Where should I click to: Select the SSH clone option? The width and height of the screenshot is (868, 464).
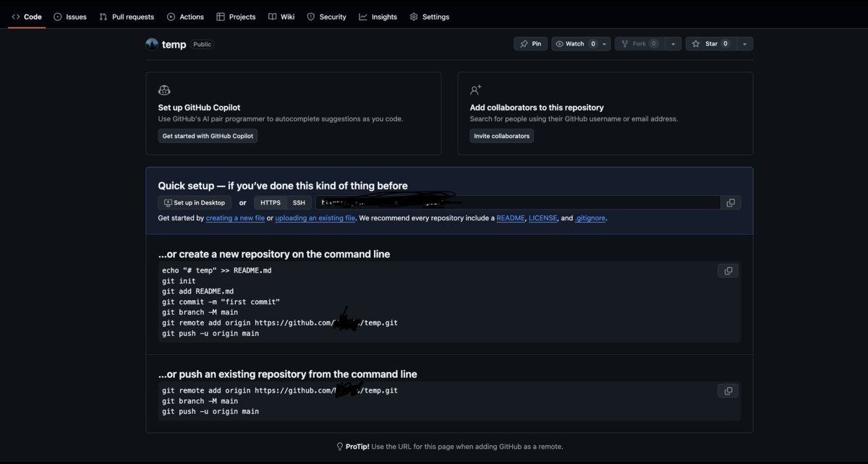(x=299, y=203)
